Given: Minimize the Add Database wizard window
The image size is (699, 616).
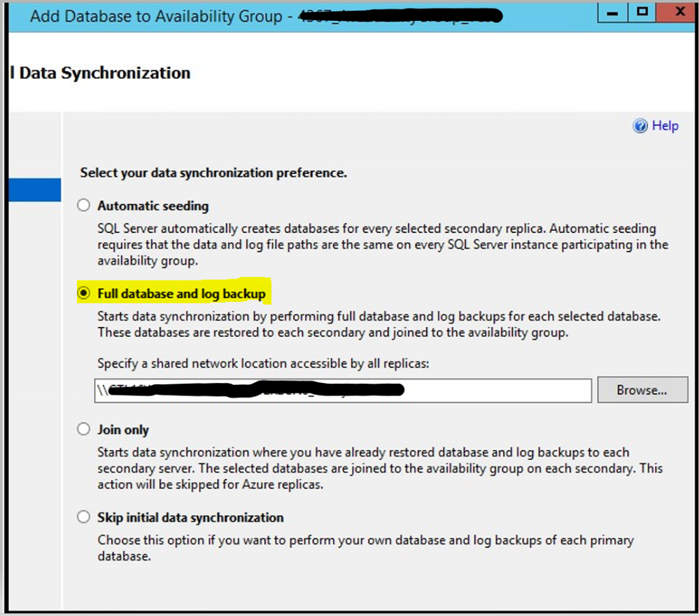Looking at the screenshot, I should (x=612, y=12).
